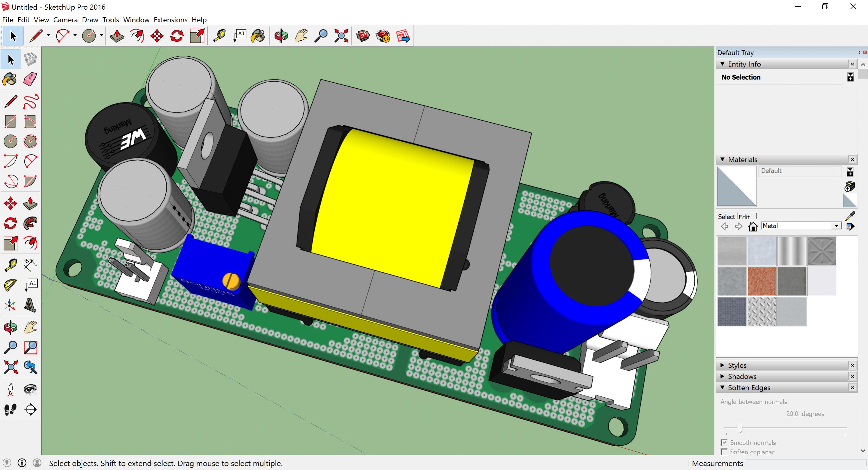
Task: Collapse the Entity Info panel
Action: click(x=722, y=64)
